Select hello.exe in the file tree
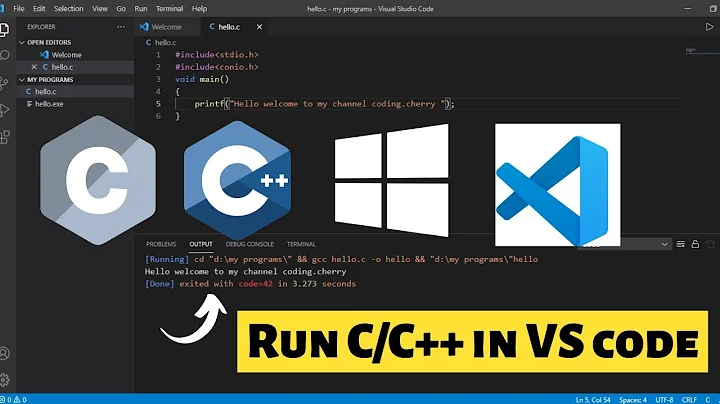The image size is (720, 404). (x=50, y=102)
